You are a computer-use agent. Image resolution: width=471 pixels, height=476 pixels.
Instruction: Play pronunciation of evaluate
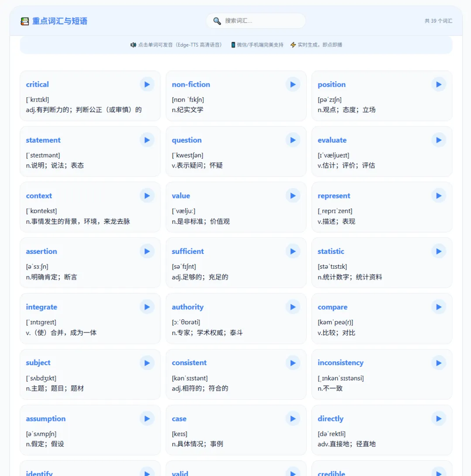click(x=439, y=140)
